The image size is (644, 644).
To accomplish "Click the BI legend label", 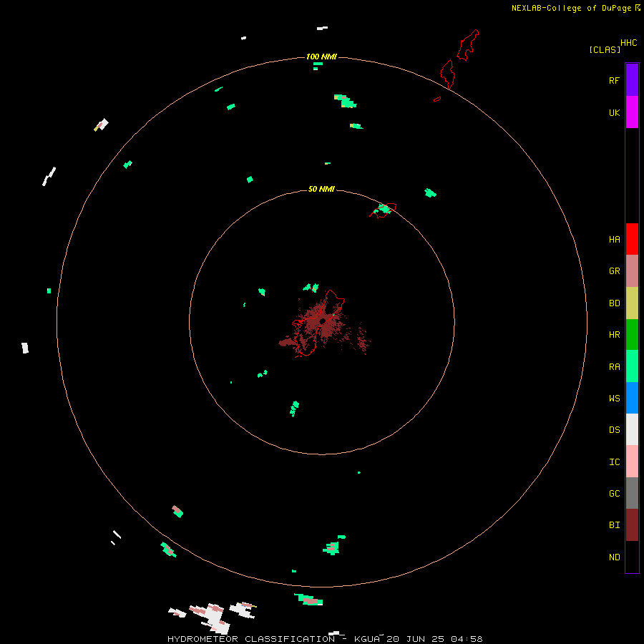I will tap(615, 525).
